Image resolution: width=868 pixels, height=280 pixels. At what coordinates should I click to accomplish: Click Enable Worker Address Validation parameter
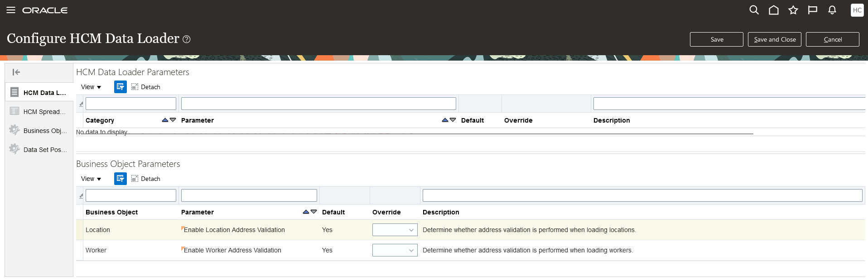pos(232,250)
